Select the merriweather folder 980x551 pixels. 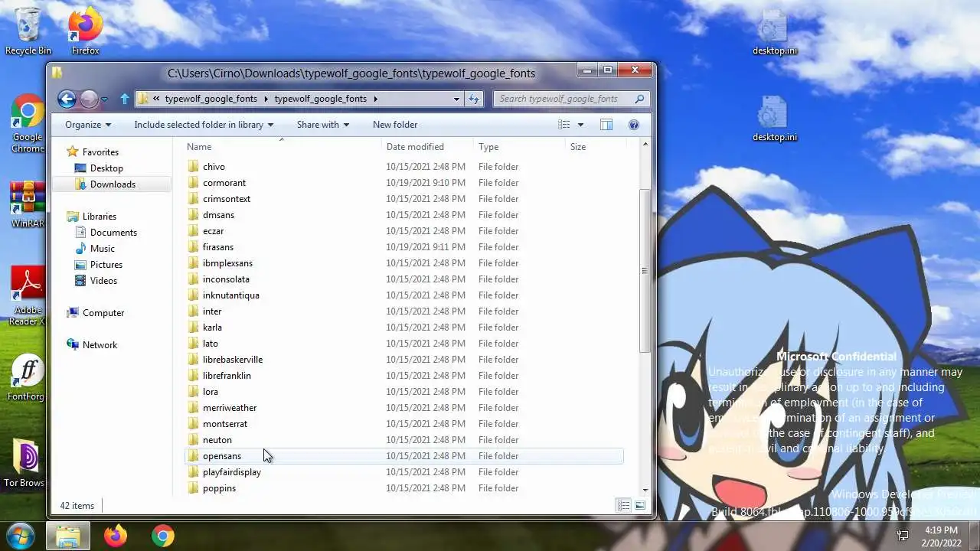[230, 408]
